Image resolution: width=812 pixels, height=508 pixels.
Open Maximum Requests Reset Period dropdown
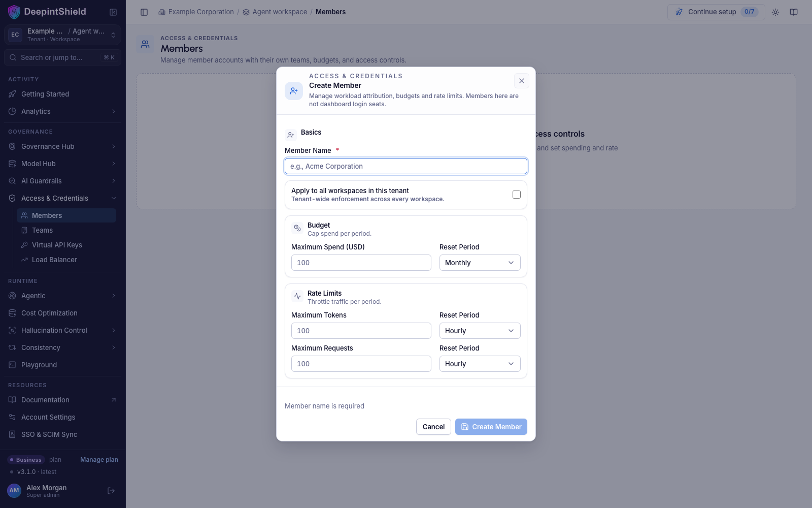(x=480, y=364)
